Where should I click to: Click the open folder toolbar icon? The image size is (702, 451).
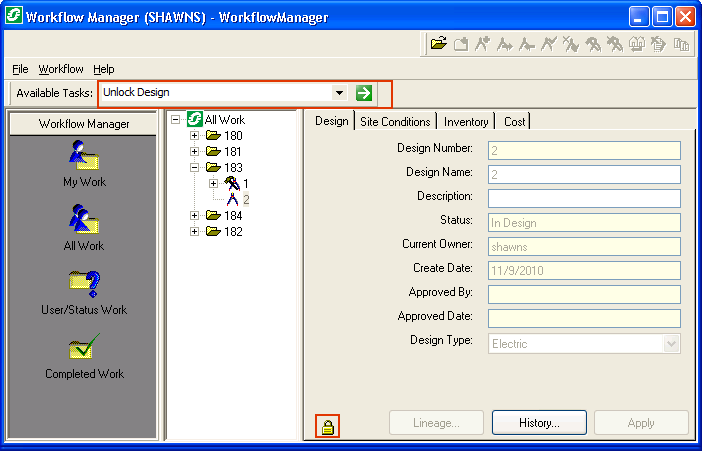coord(438,44)
